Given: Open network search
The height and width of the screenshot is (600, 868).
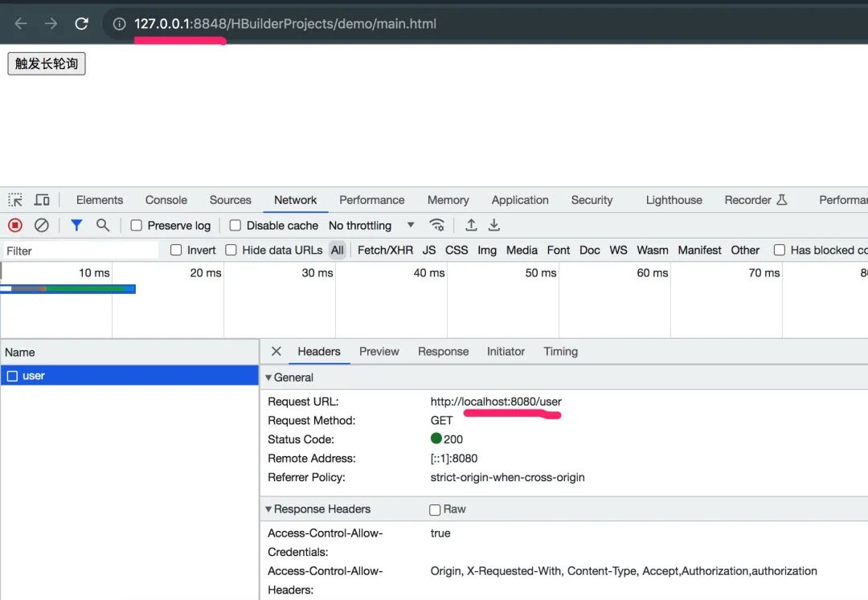Looking at the screenshot, I should [102, 225].
